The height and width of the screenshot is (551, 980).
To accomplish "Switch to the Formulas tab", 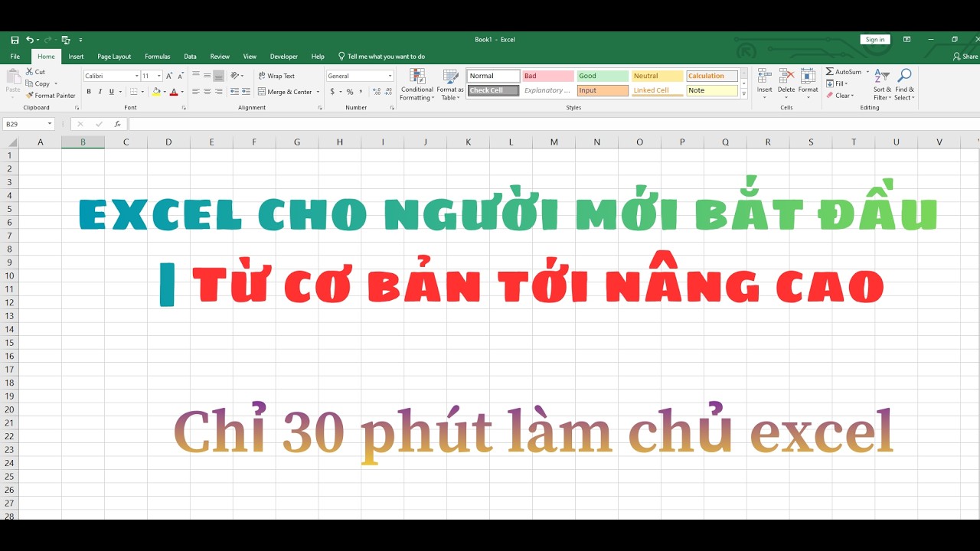I will 158,57.
